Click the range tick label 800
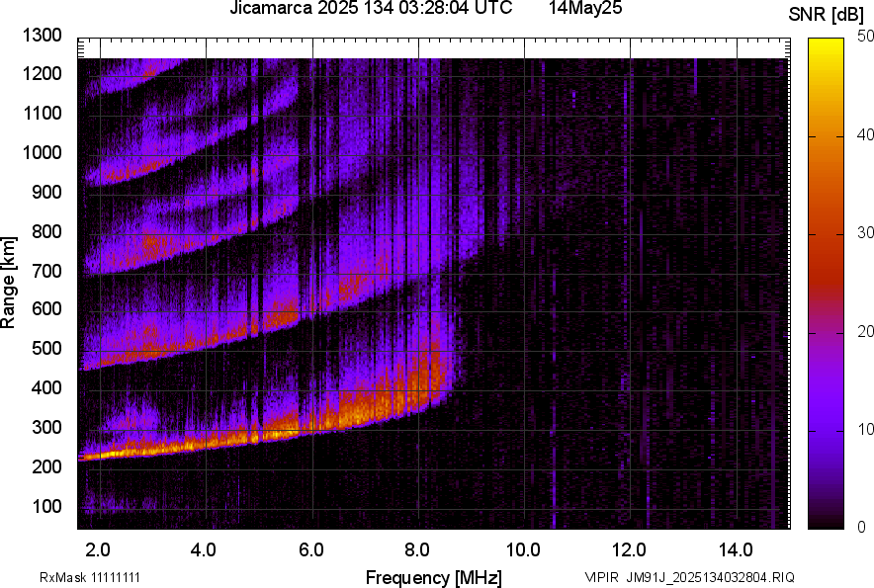Viewport: 874px width, 588px height. [x=46, y=231]
